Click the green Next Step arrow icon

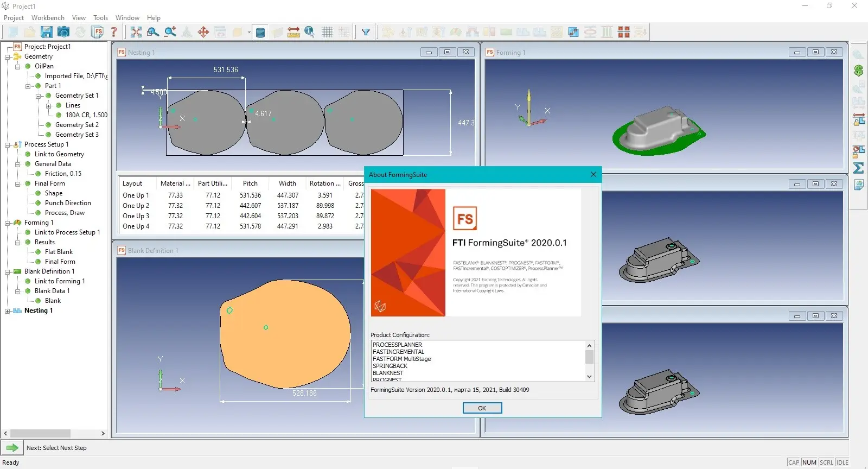click(12, 448)
